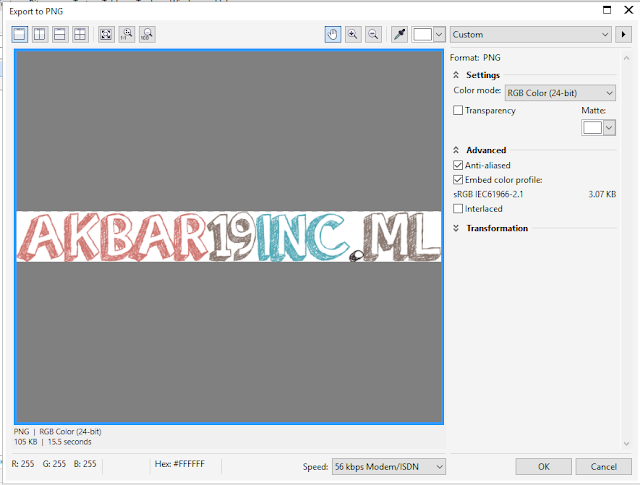Select the Zoom out tool

point(373,34)
